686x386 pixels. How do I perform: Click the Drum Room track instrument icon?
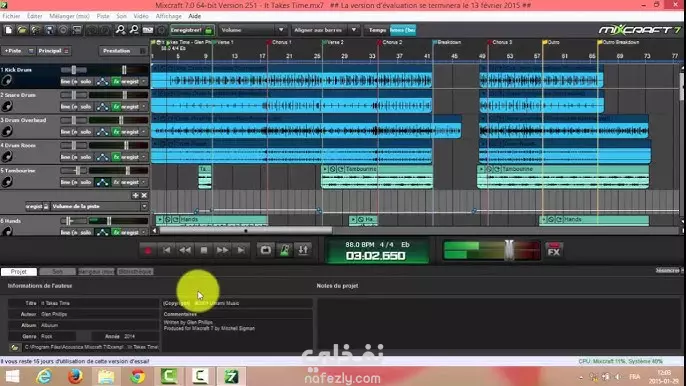point(7,157)
